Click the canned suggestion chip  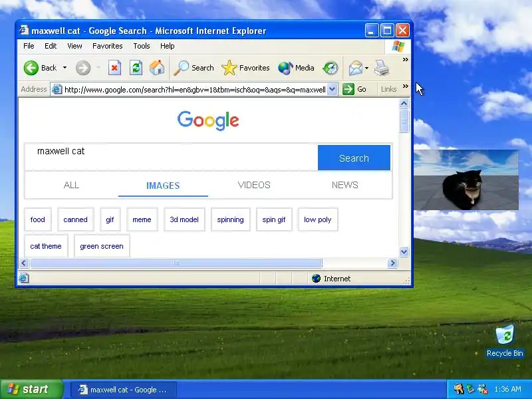pyautogui.click(x=75, y=219)
